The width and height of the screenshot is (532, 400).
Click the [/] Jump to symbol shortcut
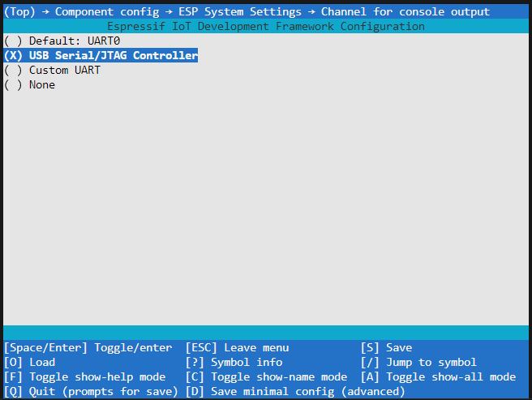(418, 363)
